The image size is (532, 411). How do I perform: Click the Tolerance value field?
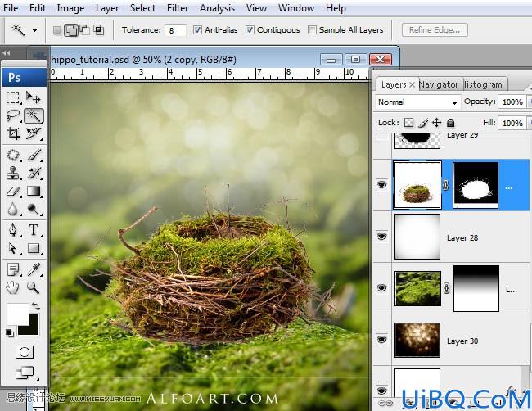pyautogui.click(x=175, y=30)
